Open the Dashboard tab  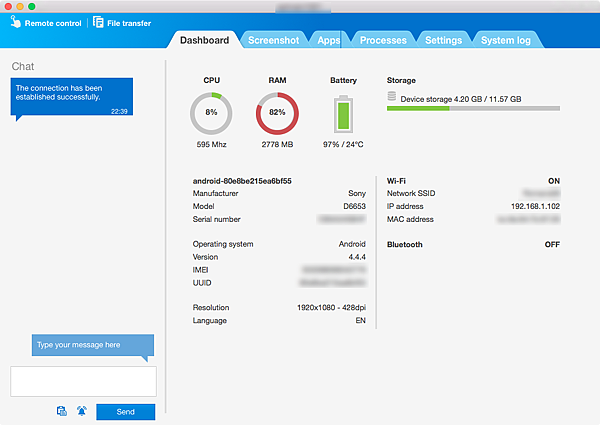click(205, 40)
